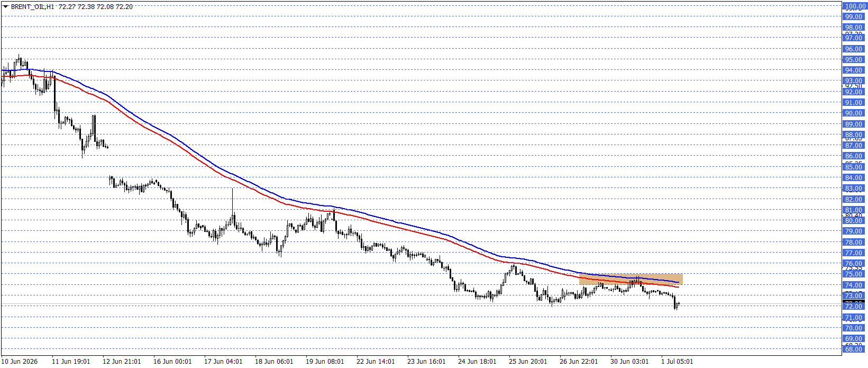The width and height of the screenshot is (868, 368).
Task: Click the 82.00 price label
Action: [x=853, y=200]
